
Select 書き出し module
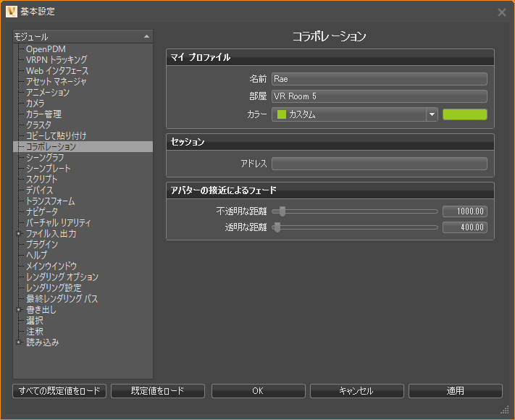pyautogui.click(x=41, y=309)
